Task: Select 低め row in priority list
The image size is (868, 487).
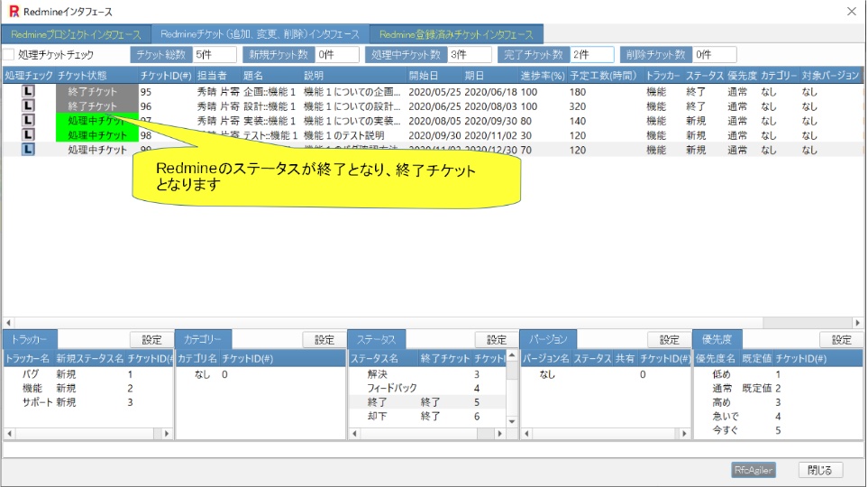Action: [778, 374]
